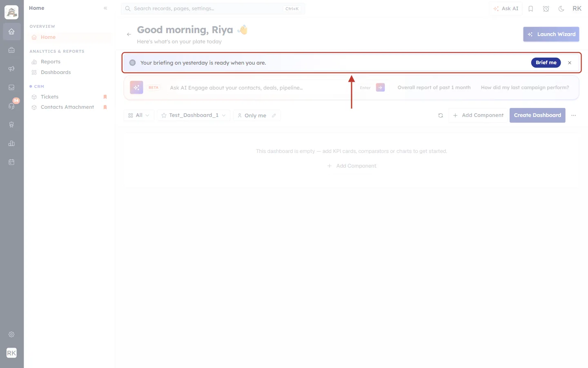The width and height of the screenshot is (588, 368).
Task: Open the Home icon in left rail
Action: [x=11, y=31]
